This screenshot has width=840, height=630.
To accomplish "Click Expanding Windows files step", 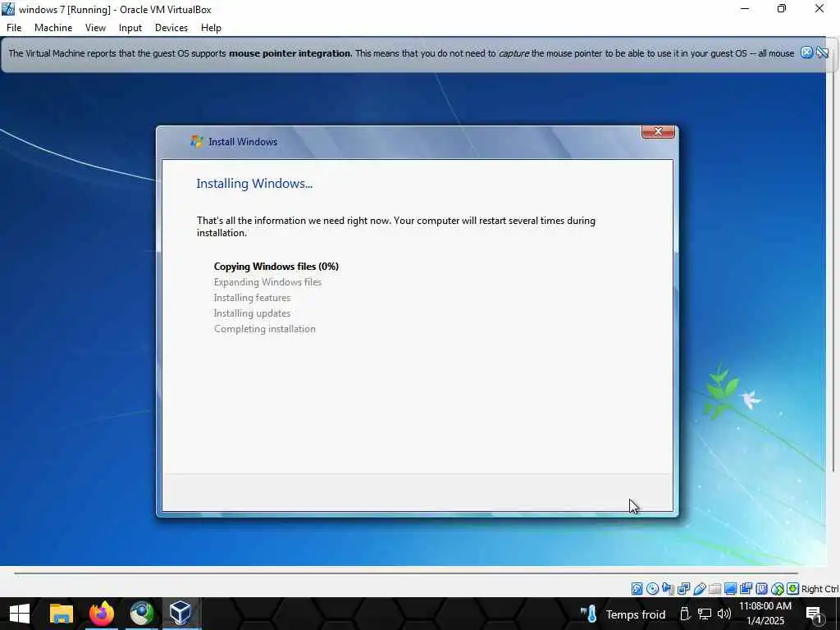I will tap(267, 282).
